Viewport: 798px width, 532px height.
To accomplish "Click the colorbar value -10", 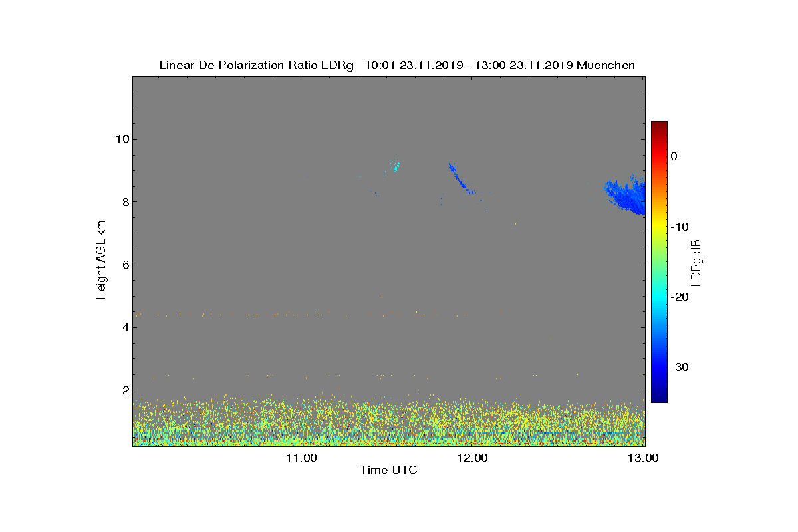I will pos(680,227).
